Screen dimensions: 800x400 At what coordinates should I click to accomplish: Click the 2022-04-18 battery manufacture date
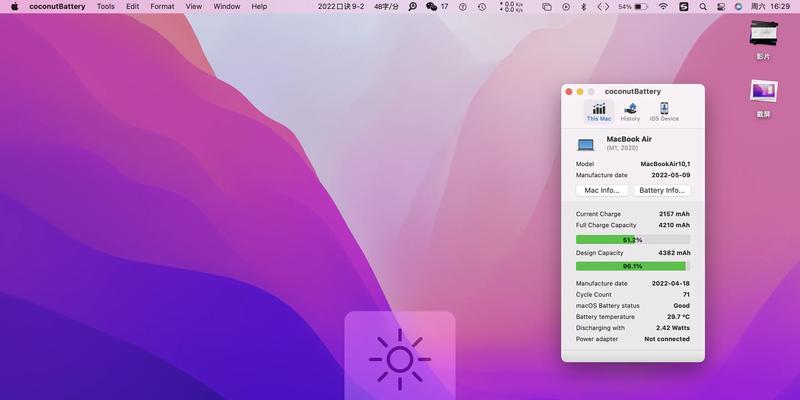(x=671, y=283)
